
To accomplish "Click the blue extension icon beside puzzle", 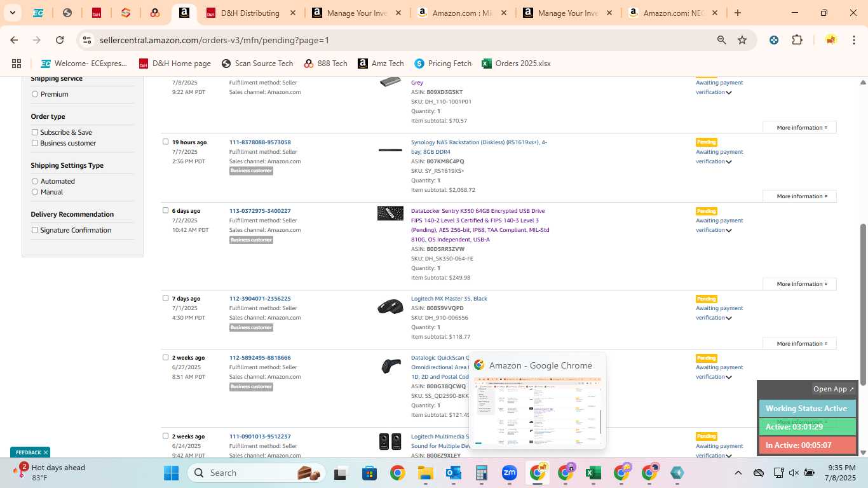I will (x=774, y=40).
